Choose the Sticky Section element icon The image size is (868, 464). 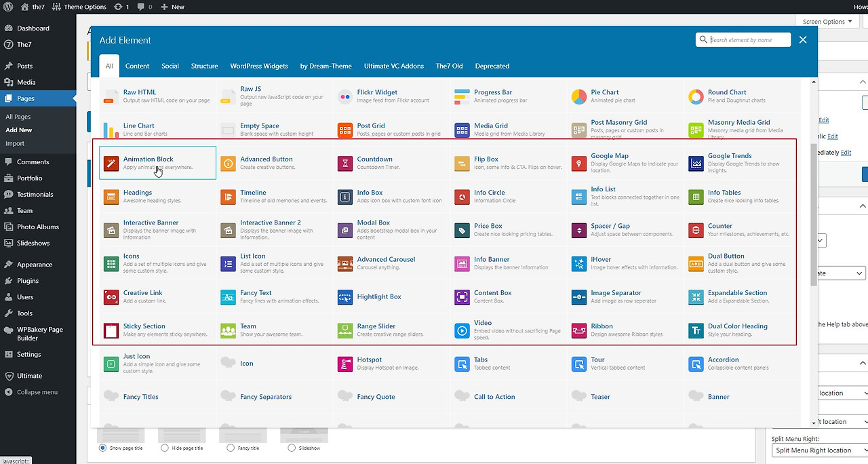click(x=111, y=330)
